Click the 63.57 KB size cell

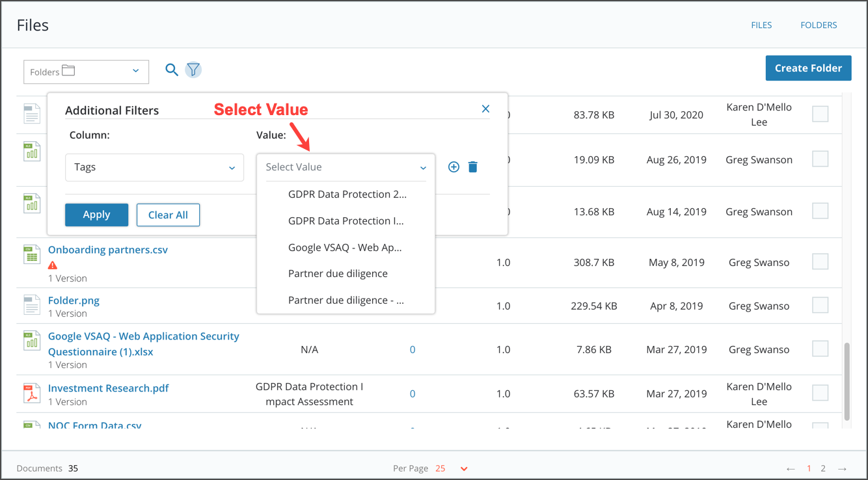point(593,393)
